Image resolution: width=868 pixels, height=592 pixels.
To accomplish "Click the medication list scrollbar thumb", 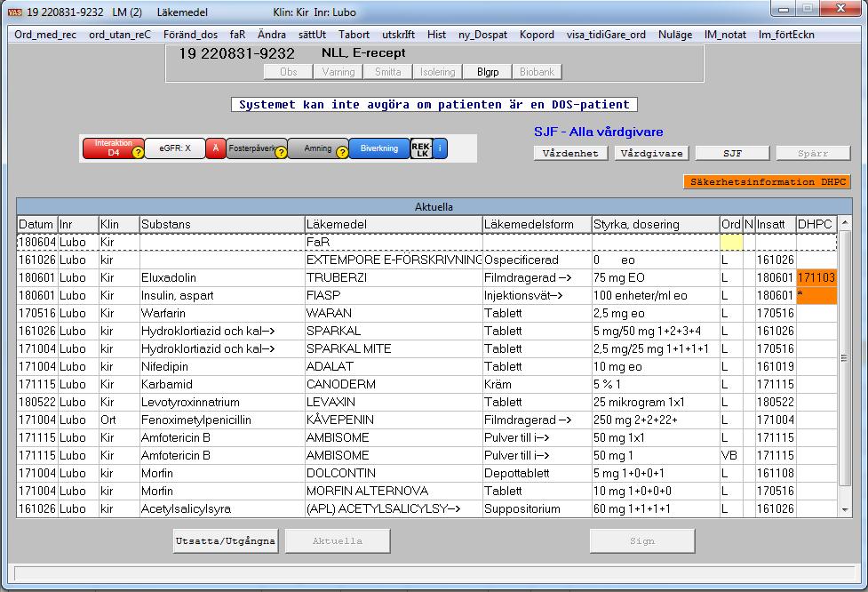I will pyautogui.click(x=845, y=358).
